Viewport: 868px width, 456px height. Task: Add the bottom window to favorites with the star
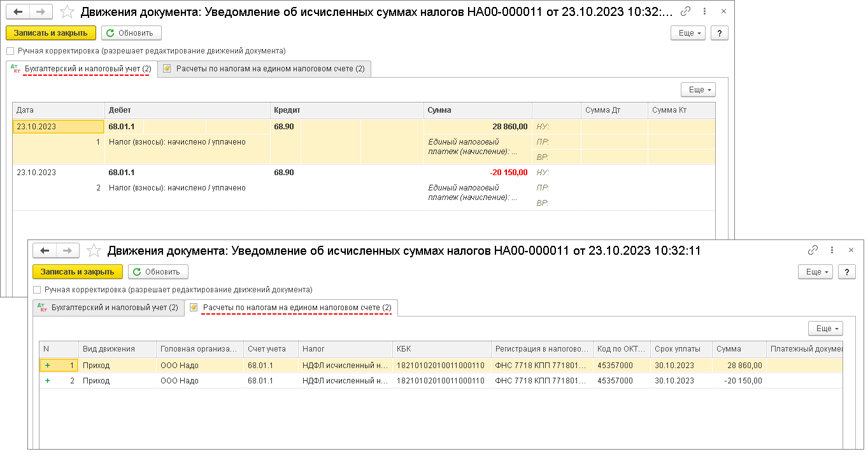94,250
